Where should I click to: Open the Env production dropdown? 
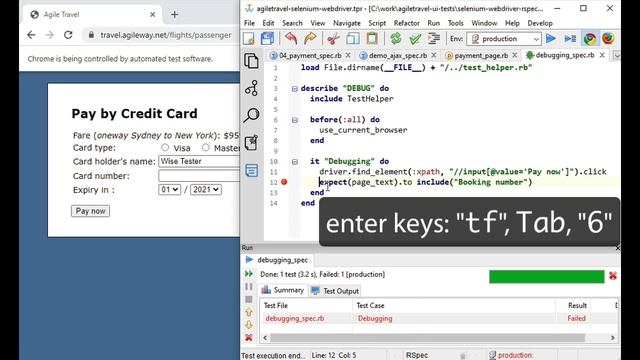(x=504, y=39)
